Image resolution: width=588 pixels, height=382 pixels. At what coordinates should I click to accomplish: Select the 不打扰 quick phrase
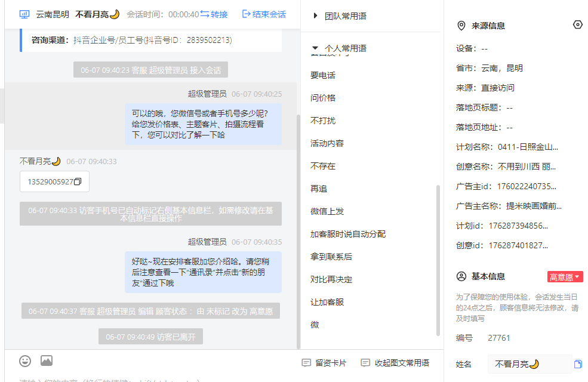click(323, 121)
